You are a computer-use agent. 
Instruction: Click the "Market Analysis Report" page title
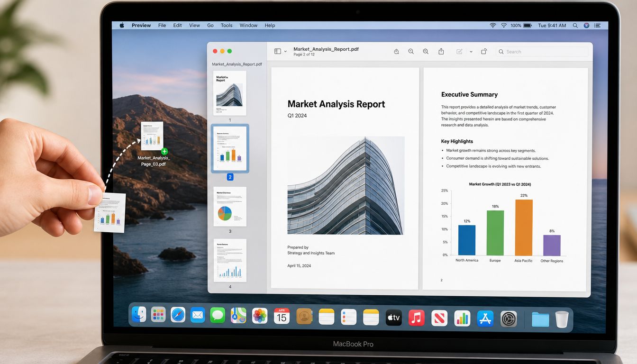[x=337, y=104]
